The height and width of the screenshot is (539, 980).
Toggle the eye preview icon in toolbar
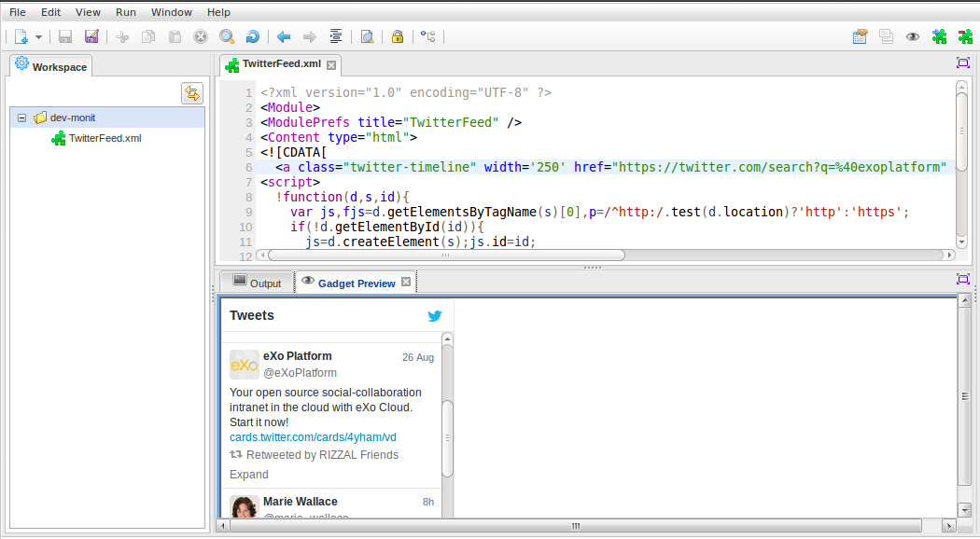(913, 37)
